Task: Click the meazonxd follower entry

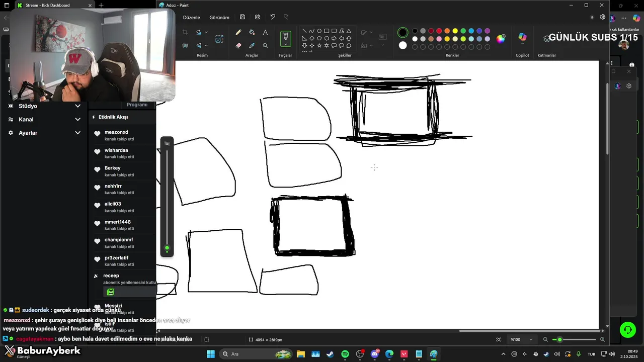Action: tap(123, 135)
